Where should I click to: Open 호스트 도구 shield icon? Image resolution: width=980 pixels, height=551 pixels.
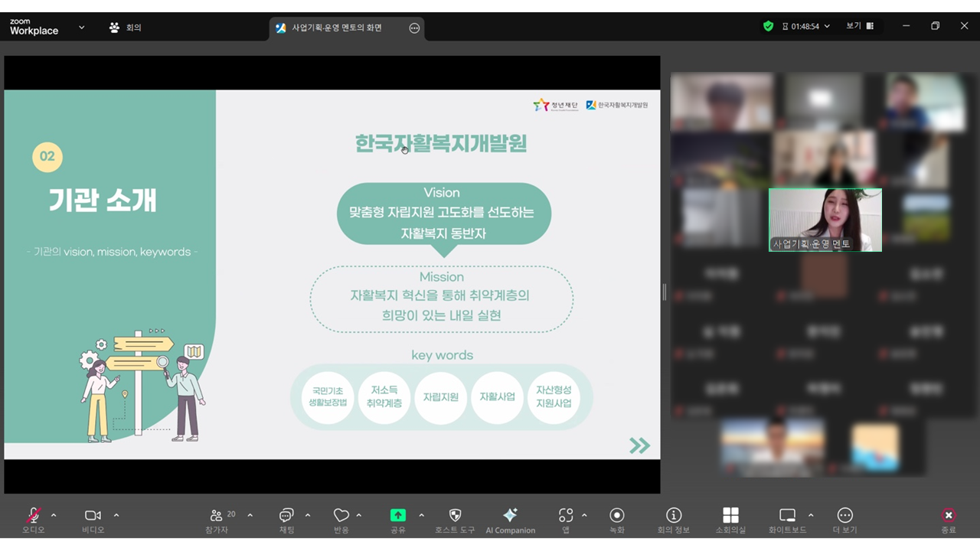455,516
